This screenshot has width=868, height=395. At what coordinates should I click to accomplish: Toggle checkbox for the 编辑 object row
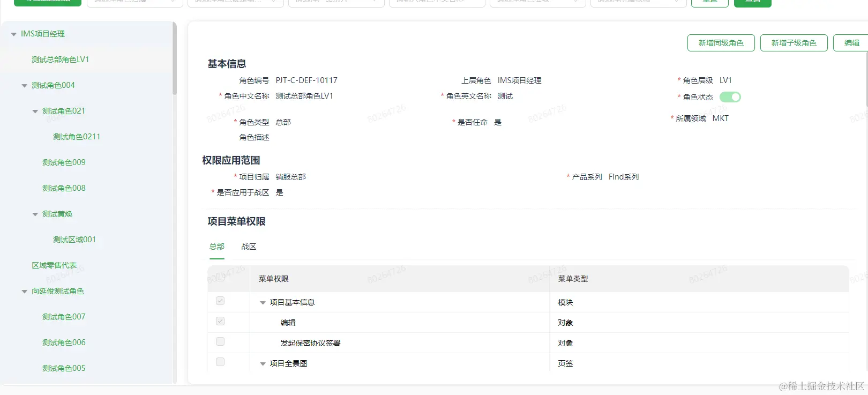point(220,322)
